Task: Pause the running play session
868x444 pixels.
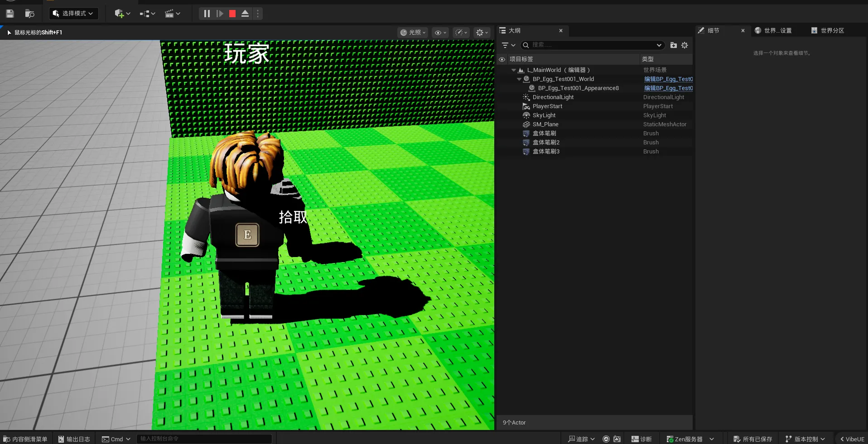Action: click(x=207, y=14)
